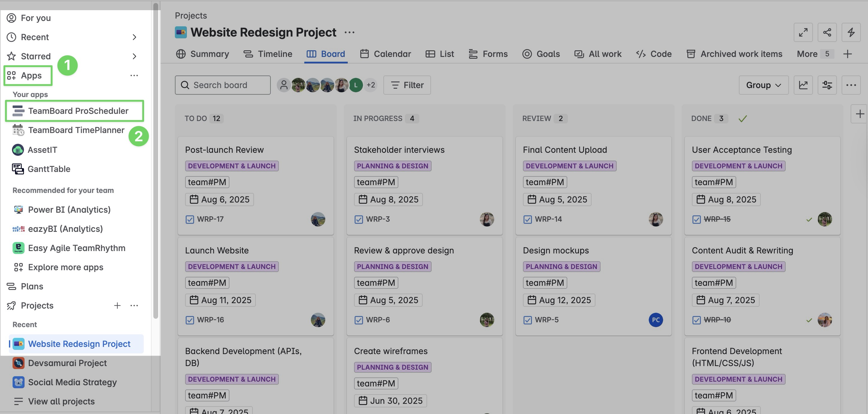Check off the WRP-17 checkbox

189,219
